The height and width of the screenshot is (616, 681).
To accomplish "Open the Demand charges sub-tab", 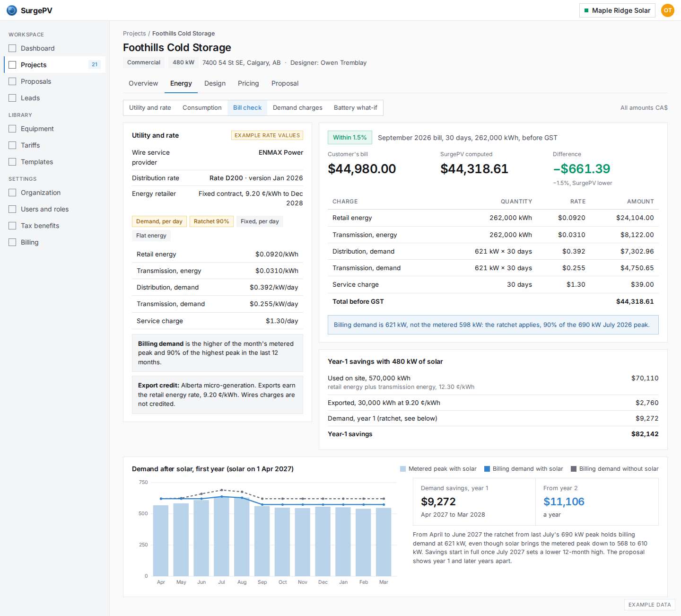I will click(297, 108).
